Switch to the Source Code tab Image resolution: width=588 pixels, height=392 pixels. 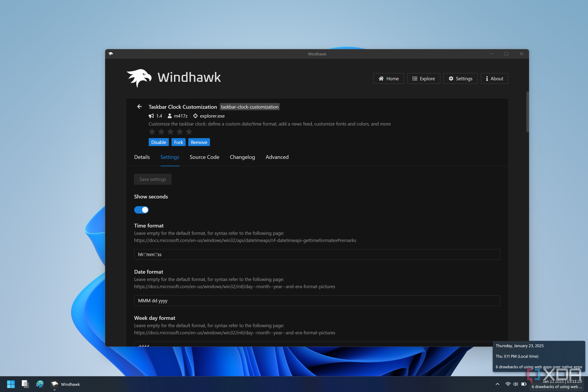[x=204, y=157]
